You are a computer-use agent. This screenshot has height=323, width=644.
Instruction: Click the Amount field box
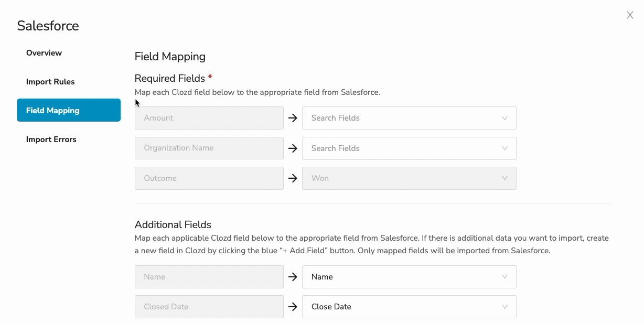point(209,118)
